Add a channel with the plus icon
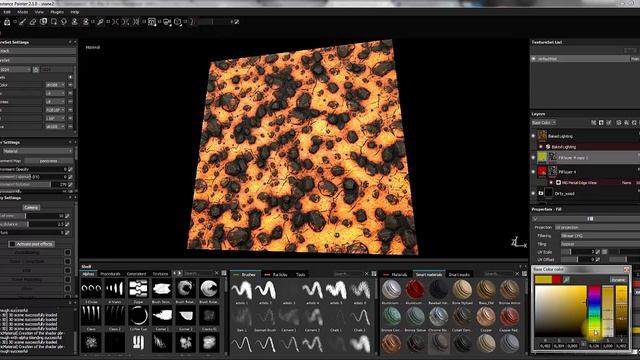 pos(70,77)
